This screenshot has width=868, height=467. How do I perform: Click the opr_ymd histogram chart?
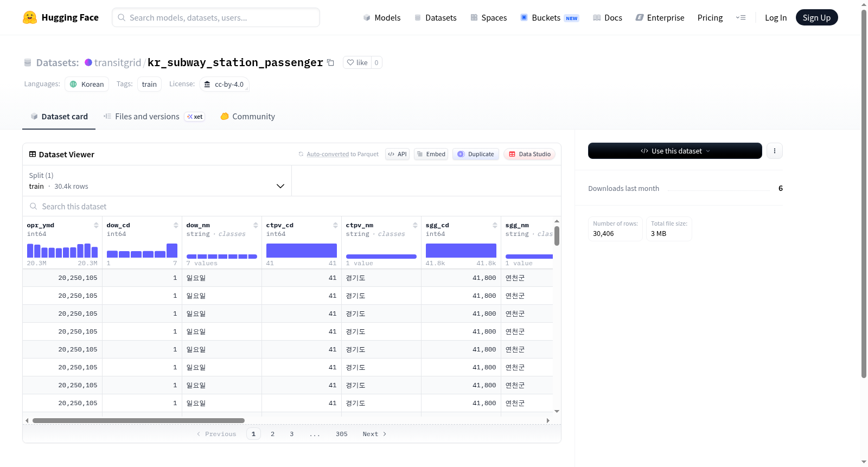pyautogui.click(x=62, y=251)
